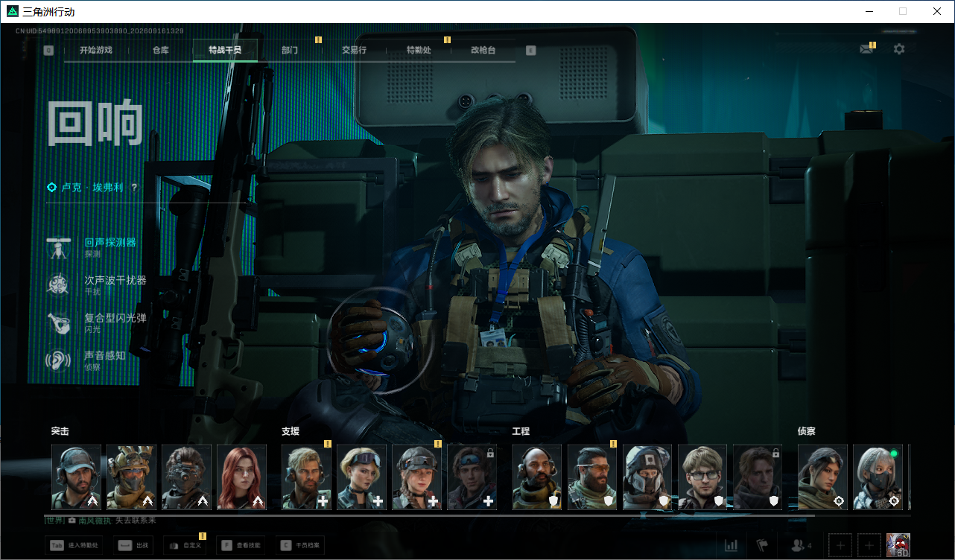Choose the support operator wearing a helmet

tap(417, 477)
